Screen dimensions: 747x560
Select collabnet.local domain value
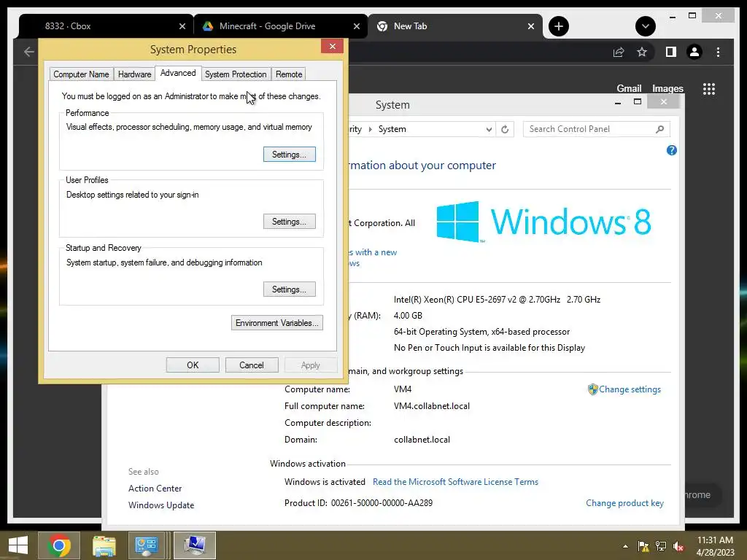tap(422, 440)
